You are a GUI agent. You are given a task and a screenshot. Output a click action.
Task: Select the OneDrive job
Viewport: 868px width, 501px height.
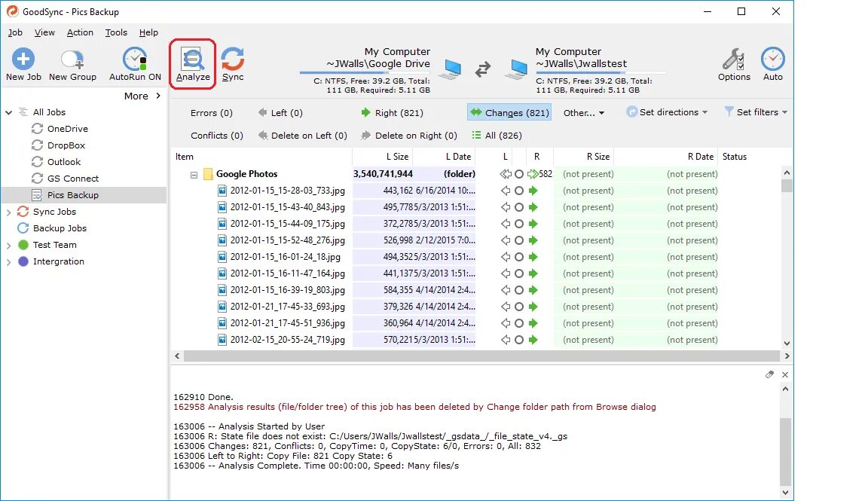[68, 129]
